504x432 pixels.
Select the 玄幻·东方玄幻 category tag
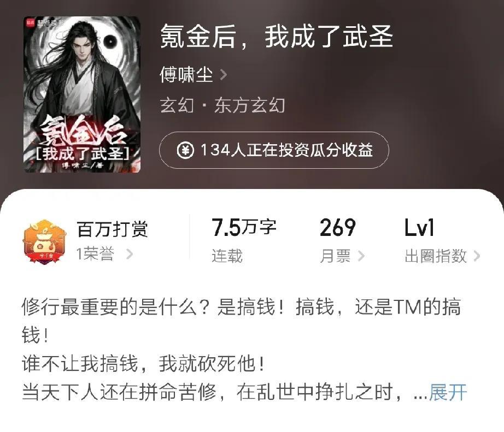222,105
